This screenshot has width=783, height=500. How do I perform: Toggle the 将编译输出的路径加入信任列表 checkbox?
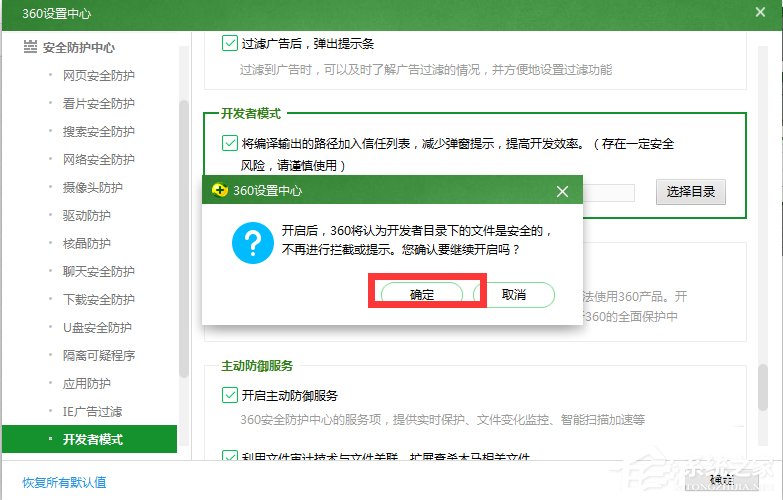click(229, 143)
